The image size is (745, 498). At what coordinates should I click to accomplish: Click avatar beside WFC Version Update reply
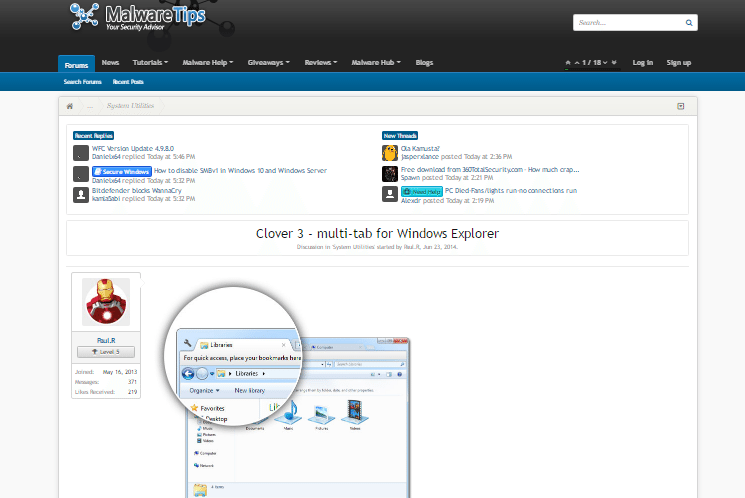point(81,153)
